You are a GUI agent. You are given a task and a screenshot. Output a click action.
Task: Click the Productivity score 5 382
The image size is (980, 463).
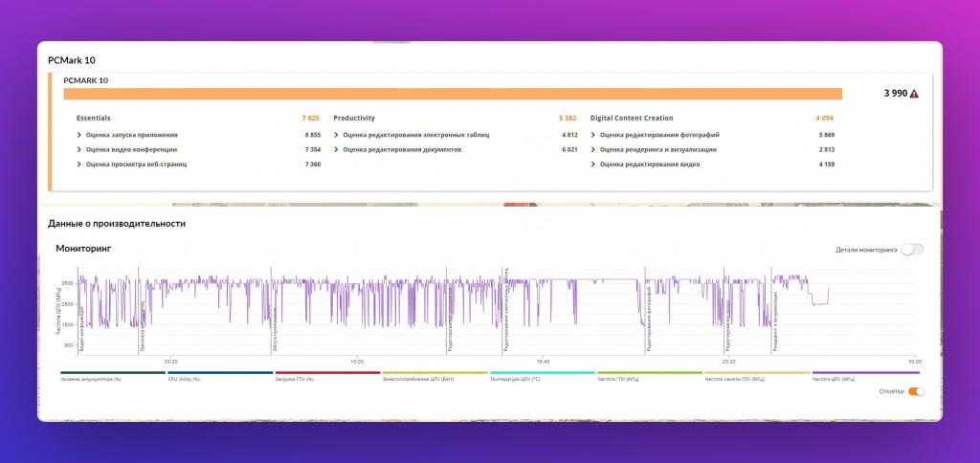(x=568, y=118)
